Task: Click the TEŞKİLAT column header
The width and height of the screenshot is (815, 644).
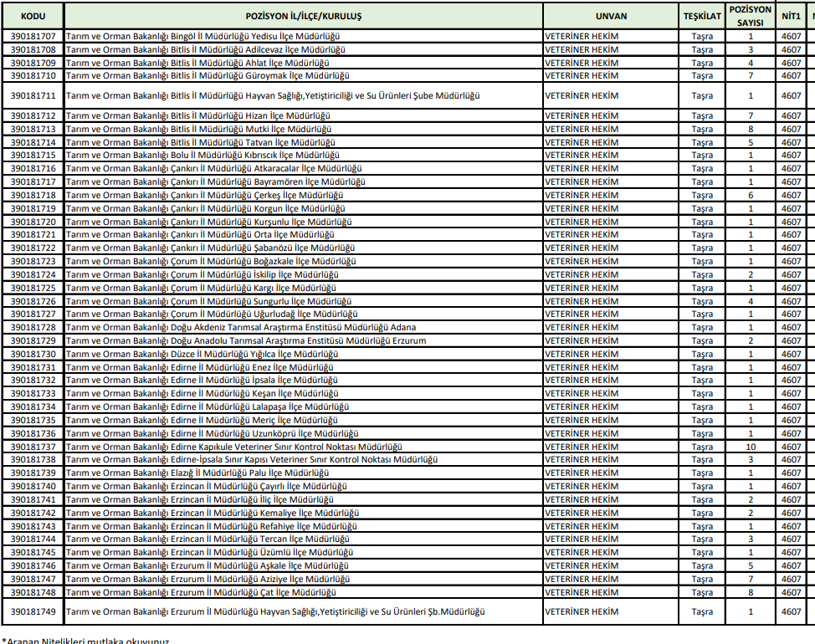Action: [702, 16]
